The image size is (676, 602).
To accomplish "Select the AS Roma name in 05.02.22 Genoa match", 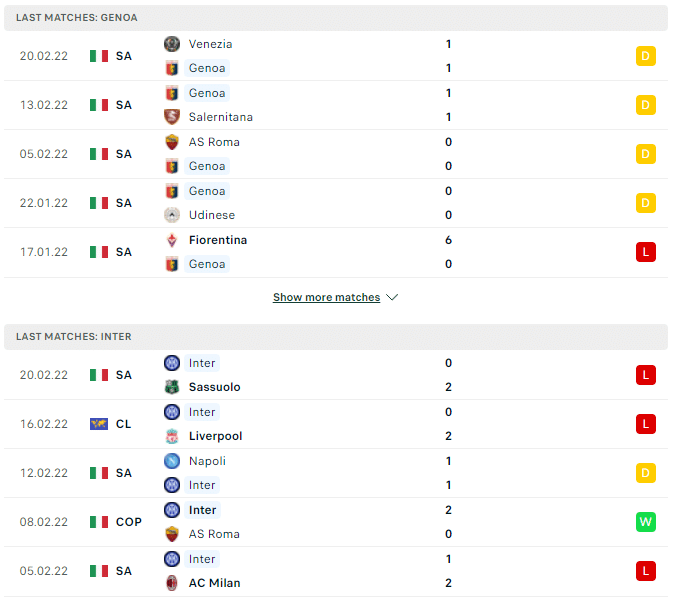I will pyautogui.click(x=215, y=143).
